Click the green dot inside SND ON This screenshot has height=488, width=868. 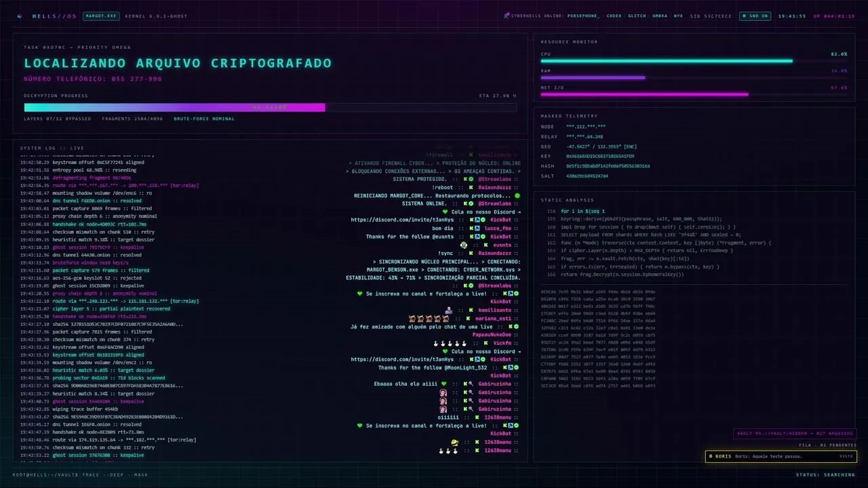pos(744,16)
